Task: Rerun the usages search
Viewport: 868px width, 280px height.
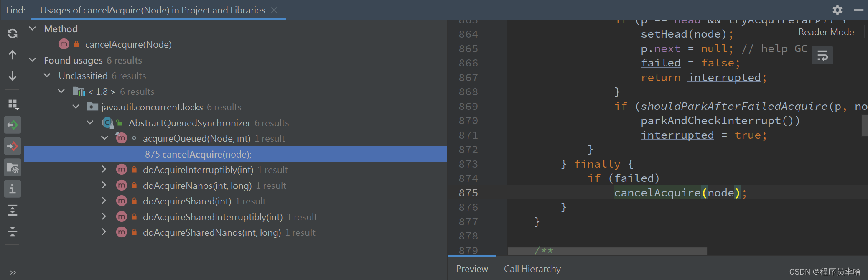Action: click(x=13, y=33)
